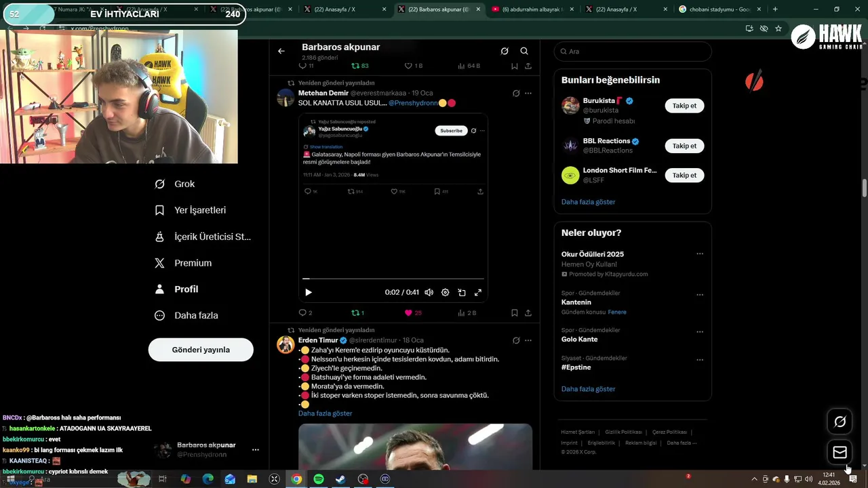The width and height of the screenshot is (868, 488).
Task: Click Daha fazla göster under Neler oluyor
Action: tap(588, 389)
